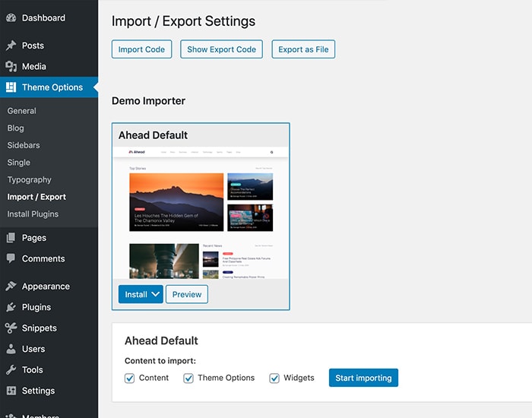
Task: Click the Dashboard gauge icon
Action: tap(11, 18)
